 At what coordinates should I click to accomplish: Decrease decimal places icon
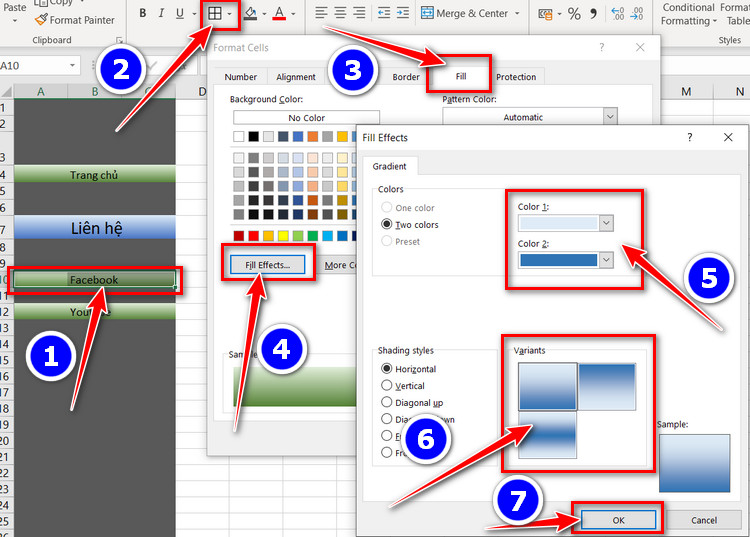[x=637, y=13]
